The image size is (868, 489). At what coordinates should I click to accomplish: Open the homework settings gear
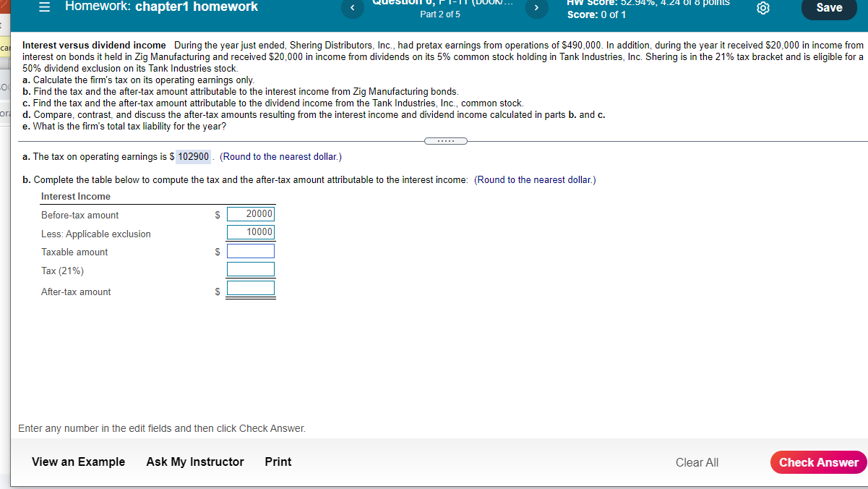(764, 7)
